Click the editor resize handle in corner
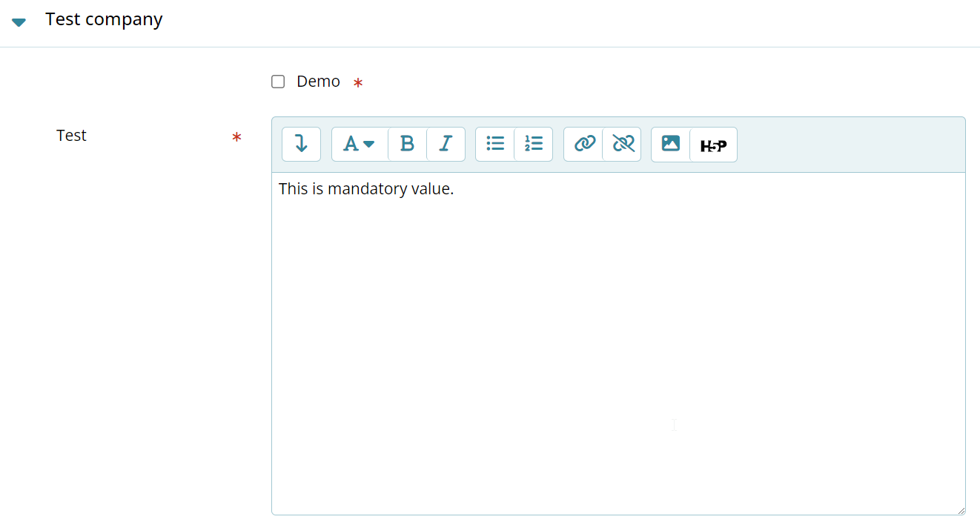 coord(961,510)
